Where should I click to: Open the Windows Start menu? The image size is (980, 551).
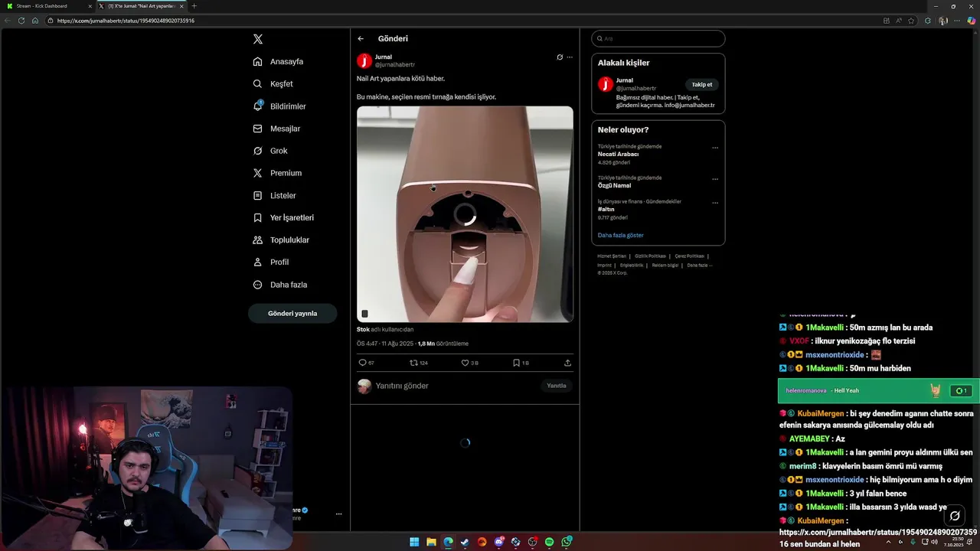coord(414,542)
